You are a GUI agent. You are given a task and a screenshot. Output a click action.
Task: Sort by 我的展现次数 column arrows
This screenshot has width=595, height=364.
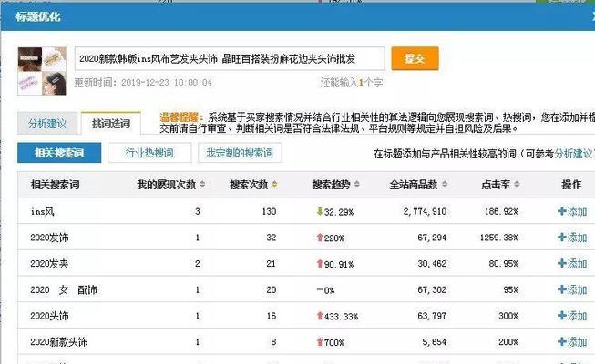click(202, 184)
